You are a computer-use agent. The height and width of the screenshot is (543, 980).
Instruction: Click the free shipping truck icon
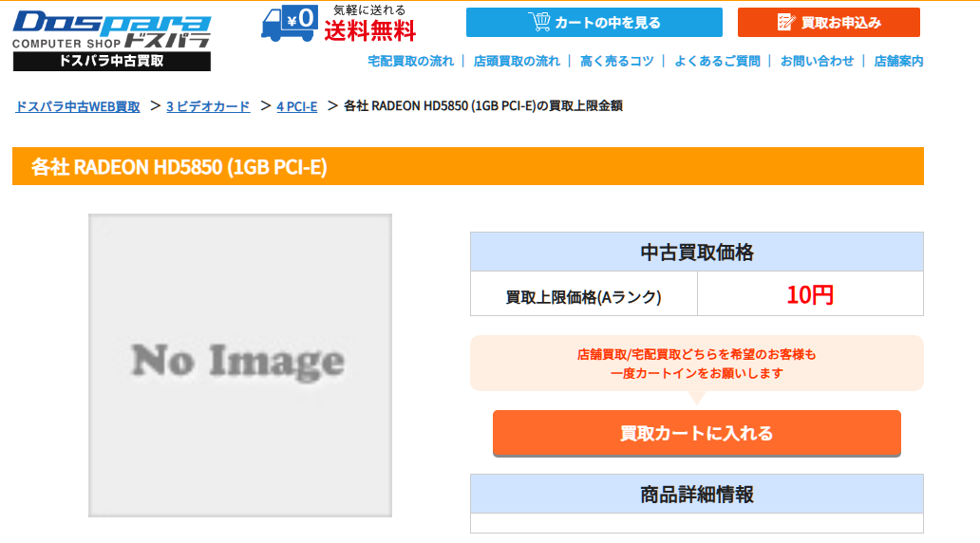(290, 23)
